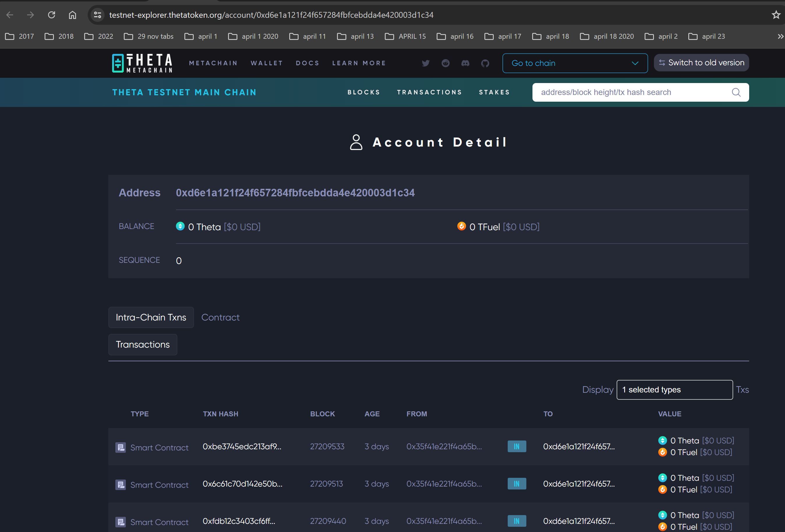
Task: Open block 27209513 link
Action: pyautogui.click(x=326, y=484)
